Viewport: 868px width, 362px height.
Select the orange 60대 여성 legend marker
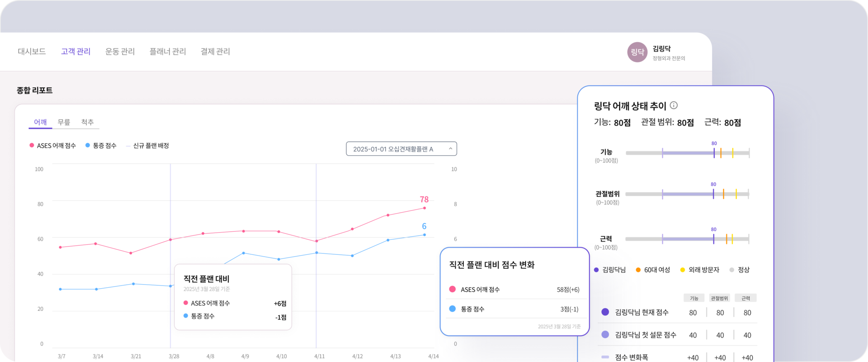pos(637,270)
